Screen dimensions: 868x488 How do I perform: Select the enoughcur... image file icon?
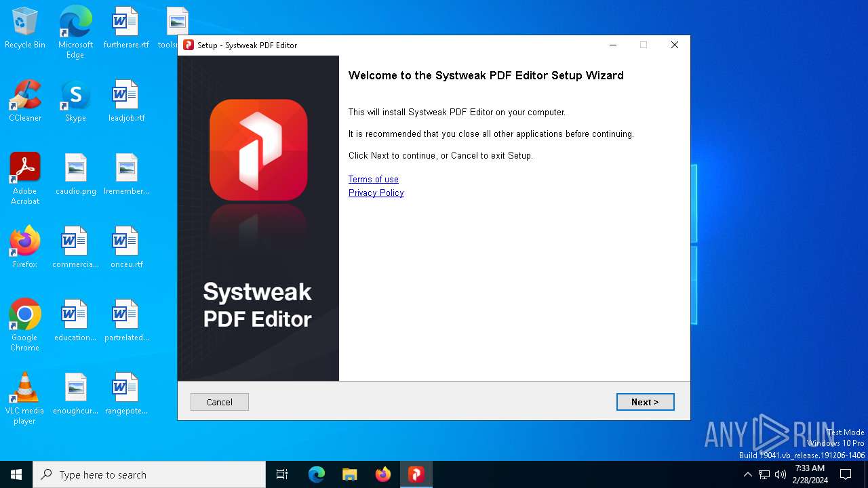75,394
